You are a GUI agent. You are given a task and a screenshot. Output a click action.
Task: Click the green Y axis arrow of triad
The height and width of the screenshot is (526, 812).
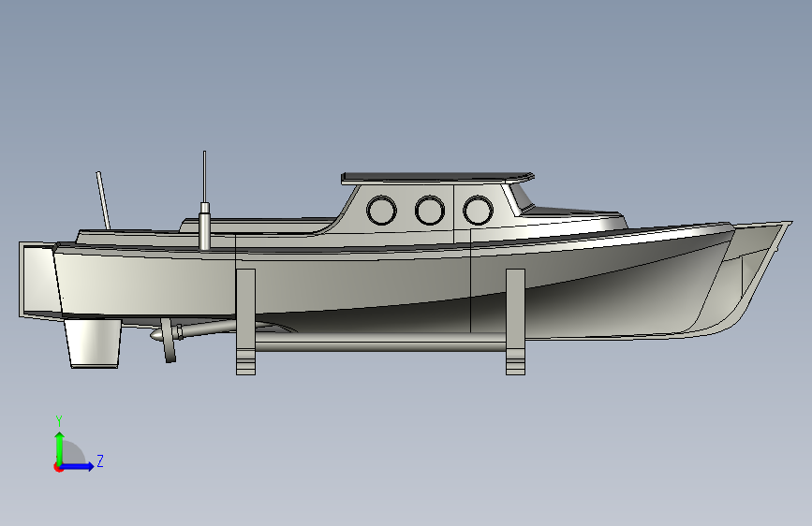(60, 448)
